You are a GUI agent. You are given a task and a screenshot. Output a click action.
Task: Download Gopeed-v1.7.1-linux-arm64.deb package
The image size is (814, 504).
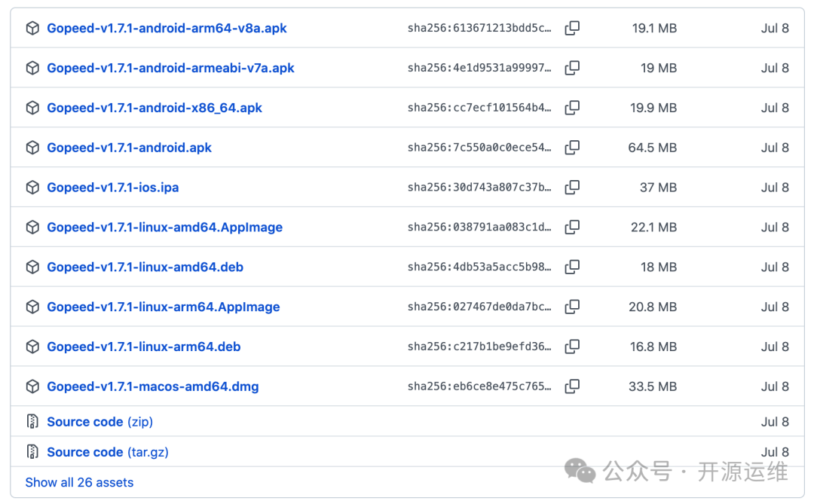pos(143,347)
